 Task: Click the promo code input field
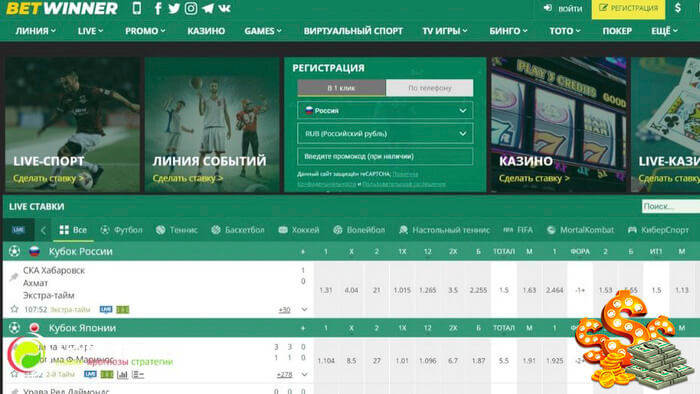[385, 156]
